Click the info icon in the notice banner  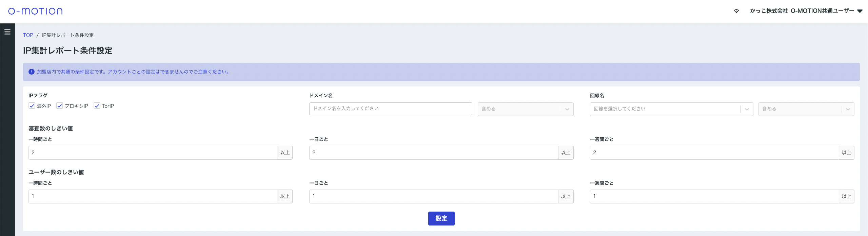tap(32, 72)
